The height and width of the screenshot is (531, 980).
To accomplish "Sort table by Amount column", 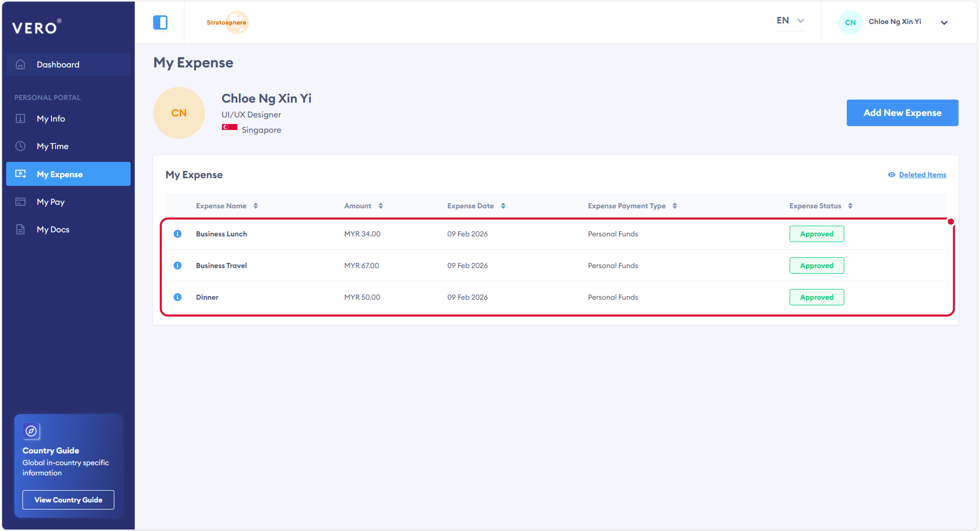I will (x=381, y=206).
